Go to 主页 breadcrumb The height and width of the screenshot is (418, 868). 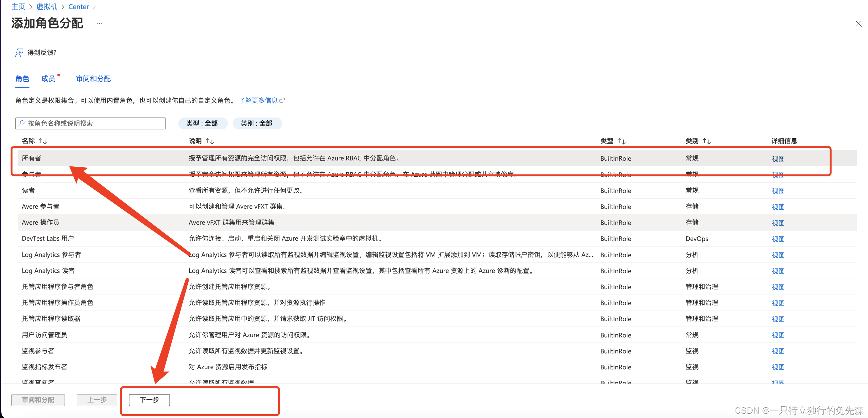(18, 7)
